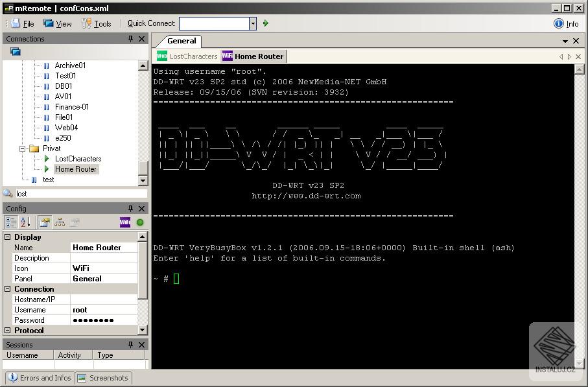Close the Config panel
588x387 pixels.
[x=142, y=208]
